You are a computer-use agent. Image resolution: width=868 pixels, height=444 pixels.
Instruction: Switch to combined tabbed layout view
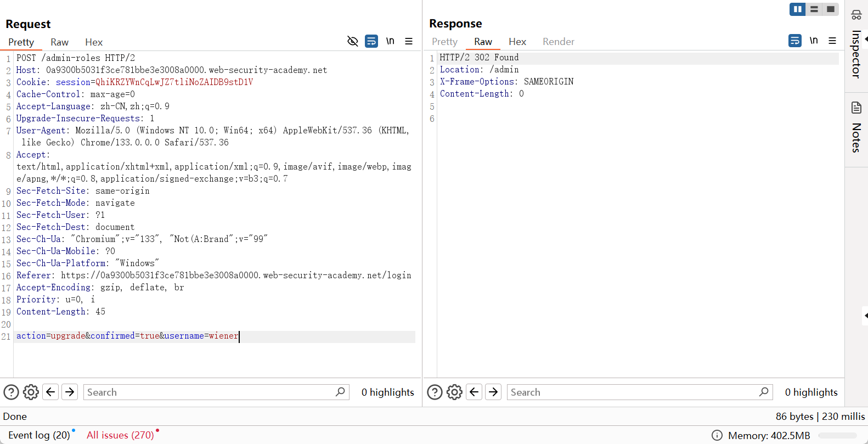coord(831,9)
